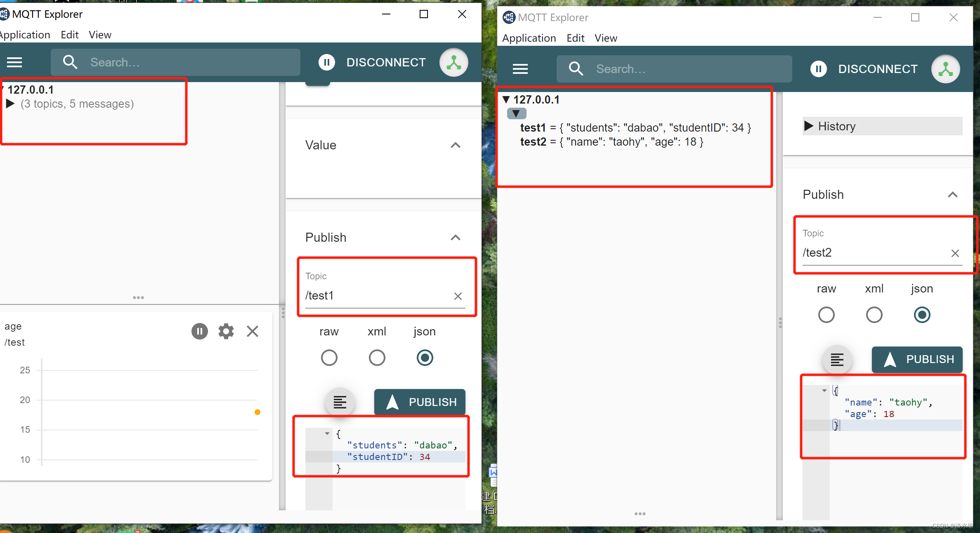980x533 pixels.
Task: Click pause icon beside DISCONNECT in right window
Action: [x=818, y=69]
